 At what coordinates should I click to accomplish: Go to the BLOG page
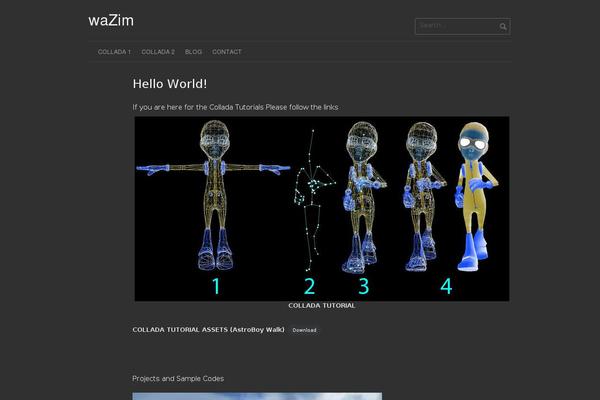193,52
